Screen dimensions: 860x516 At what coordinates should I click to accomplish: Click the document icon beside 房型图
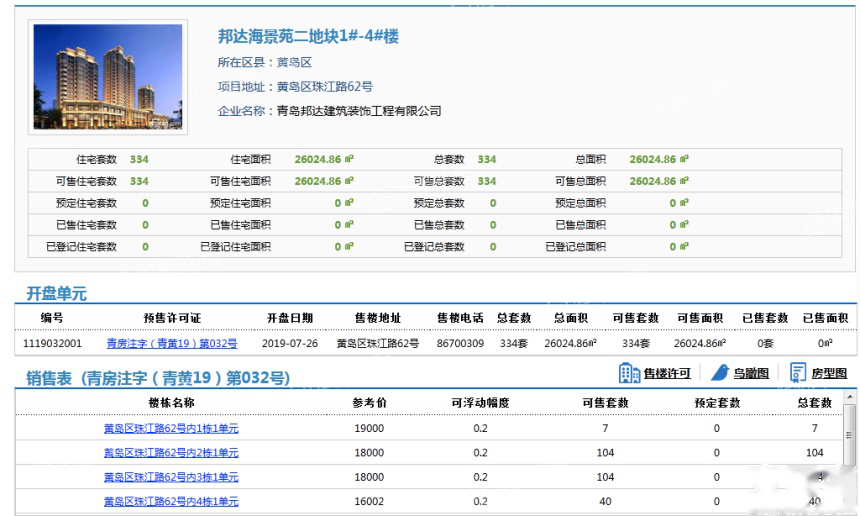[x=797, y=372]
